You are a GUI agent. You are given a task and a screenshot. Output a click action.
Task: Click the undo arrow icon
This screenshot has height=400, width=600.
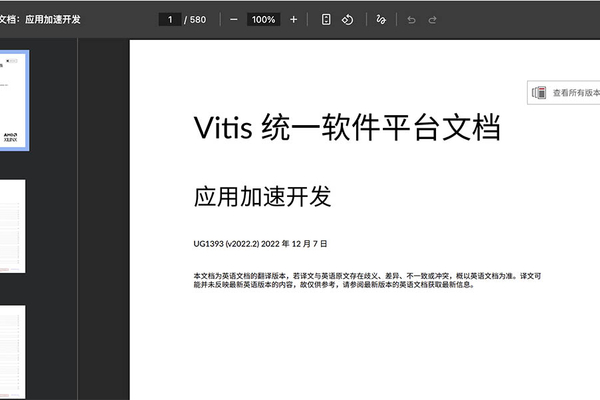pos(411,19)
